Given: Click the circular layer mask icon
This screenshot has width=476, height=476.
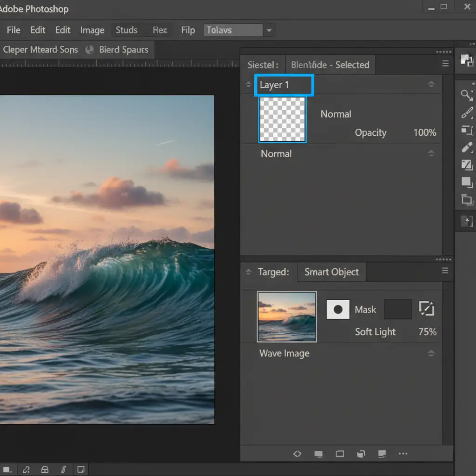Looking at the screenshot, I should pos(338,310).
